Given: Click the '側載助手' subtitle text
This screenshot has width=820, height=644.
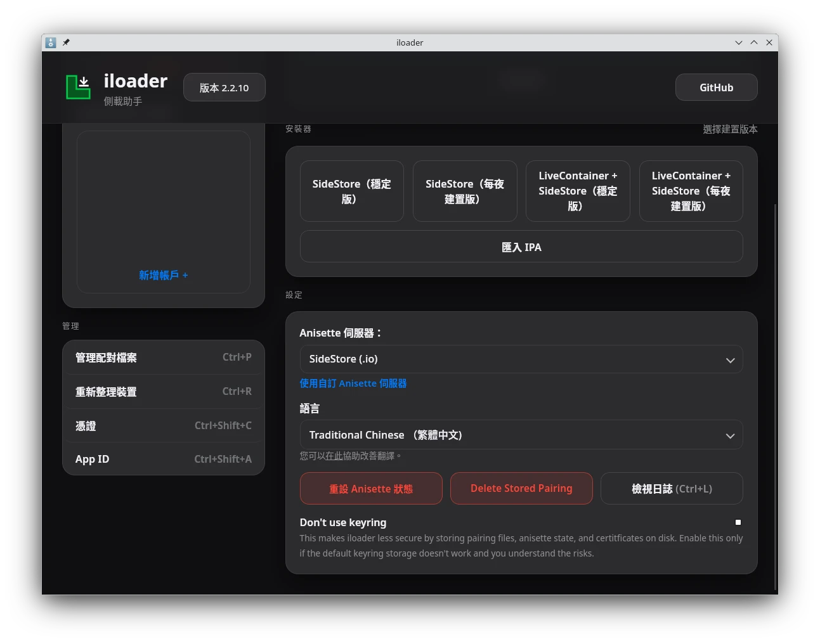Looking at the screenshot, I should (x=123, y=101).
